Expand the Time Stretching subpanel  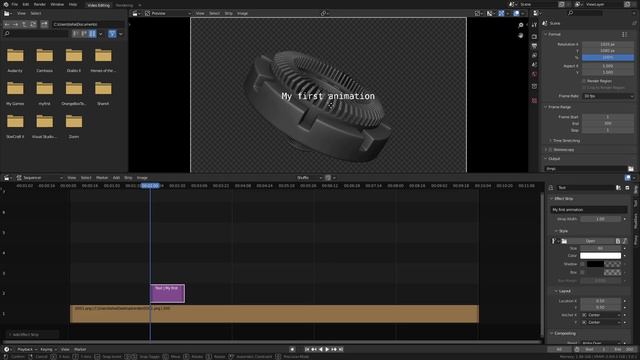[x=566, y=140]
